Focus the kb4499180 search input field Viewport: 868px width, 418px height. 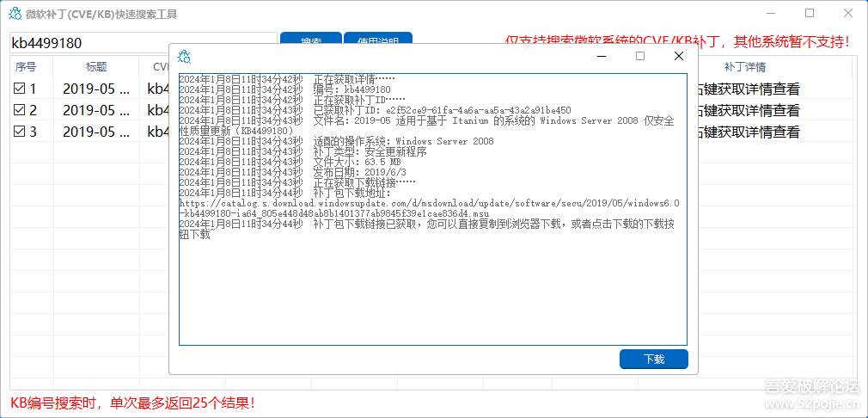pos(144,43)
